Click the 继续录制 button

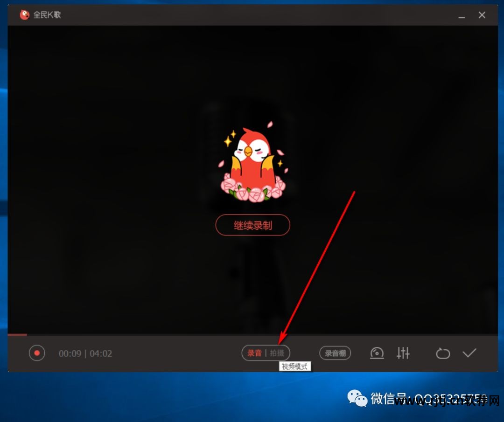tap(252, 225)
